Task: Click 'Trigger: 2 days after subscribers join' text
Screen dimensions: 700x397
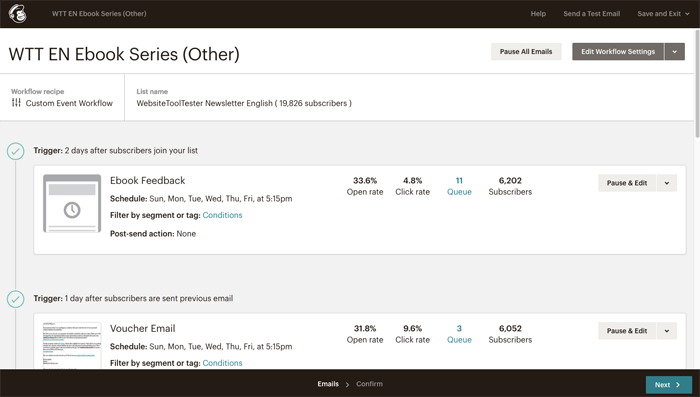Action: 116,150
